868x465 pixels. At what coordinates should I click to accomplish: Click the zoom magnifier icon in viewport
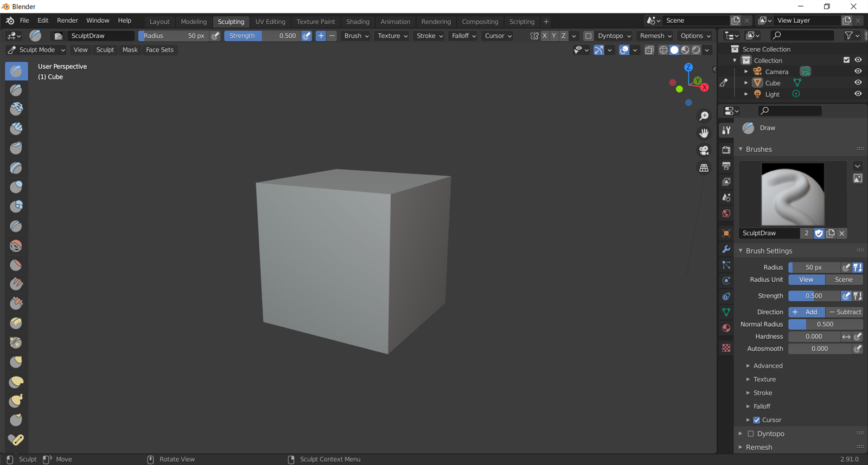coord(704,116)
